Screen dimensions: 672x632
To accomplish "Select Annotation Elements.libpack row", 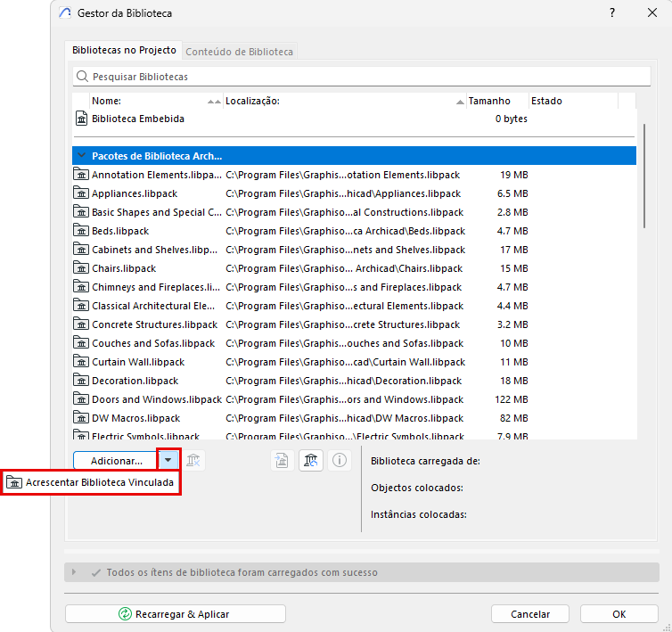I will point(354,175).
